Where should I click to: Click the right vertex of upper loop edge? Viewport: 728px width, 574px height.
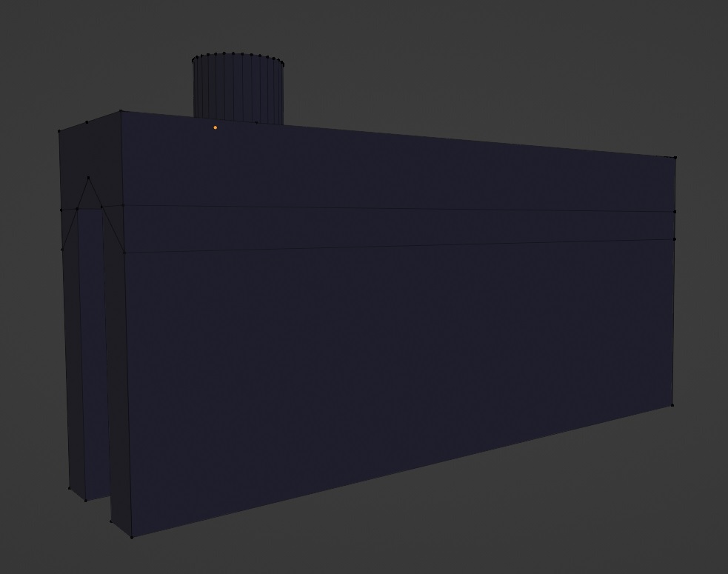(675, 212)
